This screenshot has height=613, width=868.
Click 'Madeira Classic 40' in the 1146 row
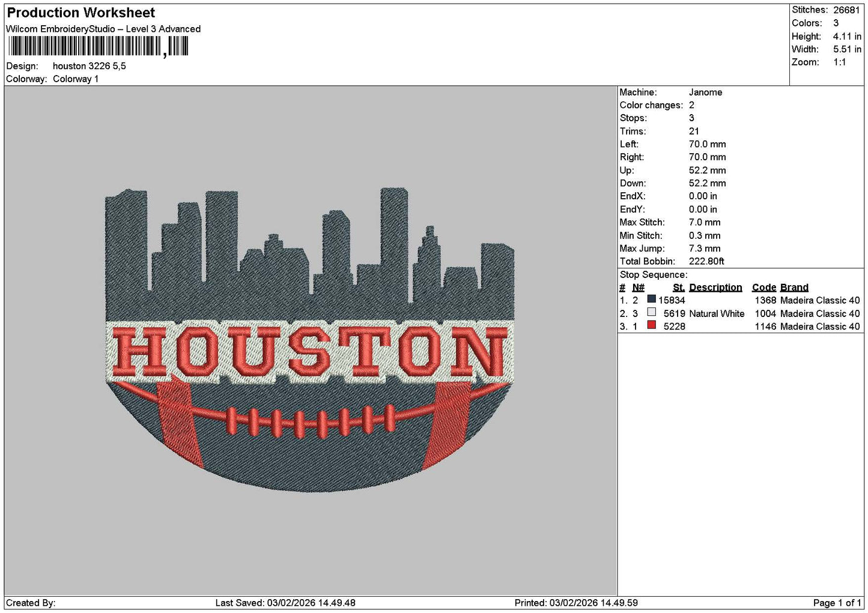820,327
